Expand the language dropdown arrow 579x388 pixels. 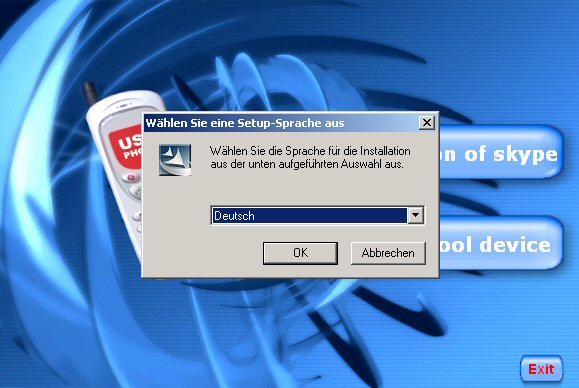click(415, 215)
